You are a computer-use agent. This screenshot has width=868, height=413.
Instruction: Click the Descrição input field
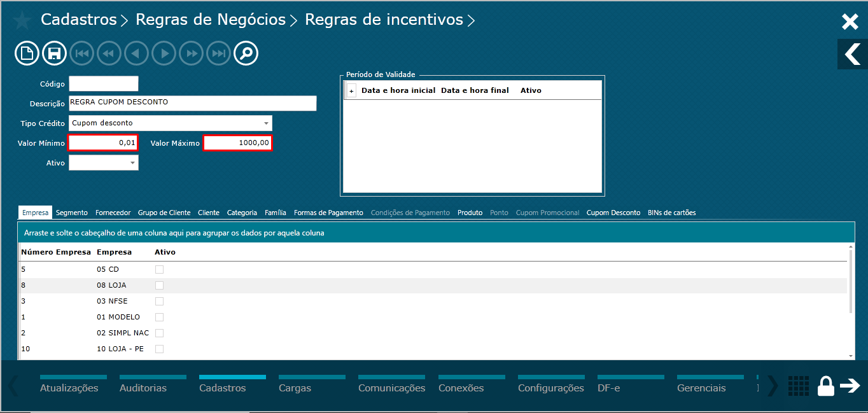pos(193,103)
